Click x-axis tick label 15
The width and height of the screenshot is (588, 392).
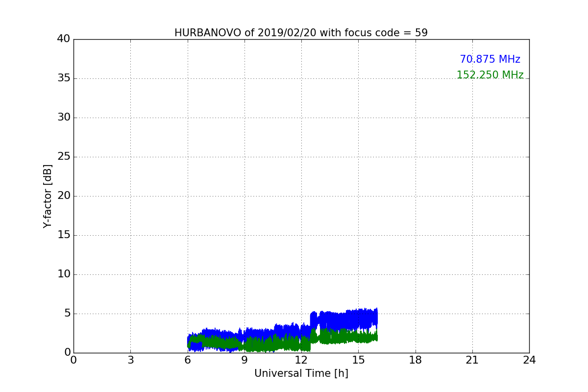[x=358, y=360]
